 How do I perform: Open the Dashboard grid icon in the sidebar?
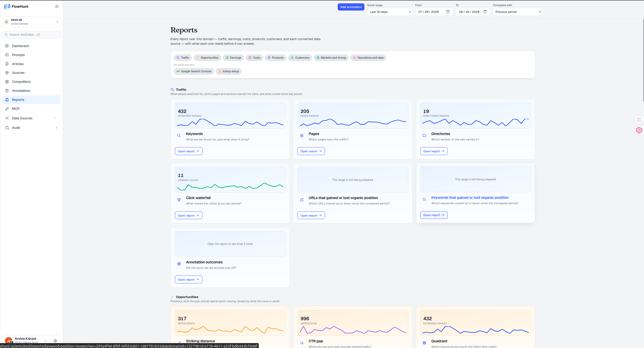pos(7,46)
